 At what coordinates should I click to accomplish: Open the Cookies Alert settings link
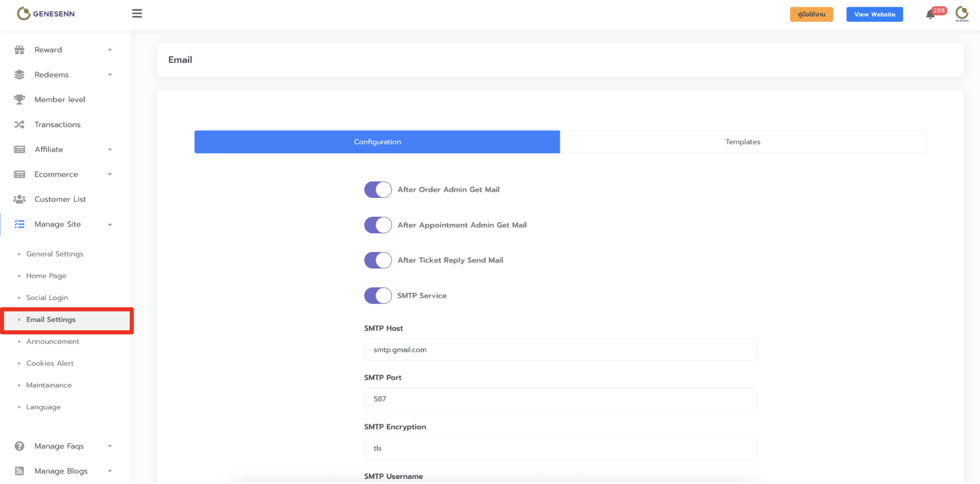click(50, 363)
